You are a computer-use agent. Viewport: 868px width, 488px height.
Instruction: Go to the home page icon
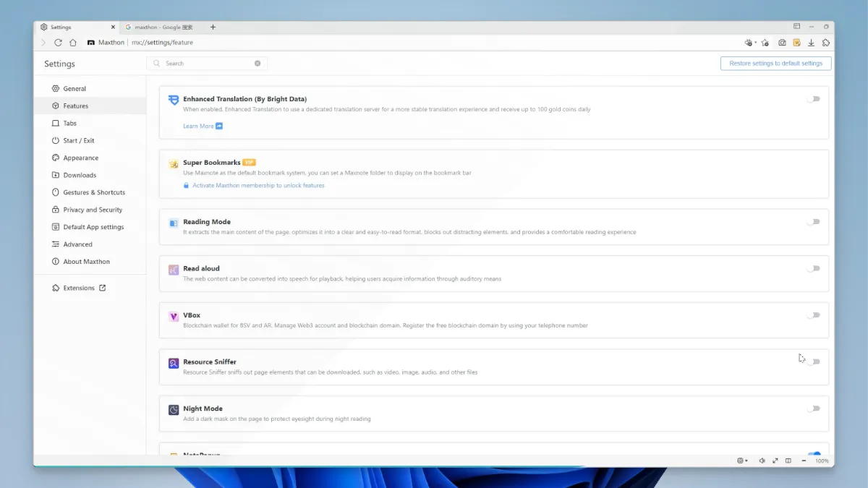click(x=73, y=43)
